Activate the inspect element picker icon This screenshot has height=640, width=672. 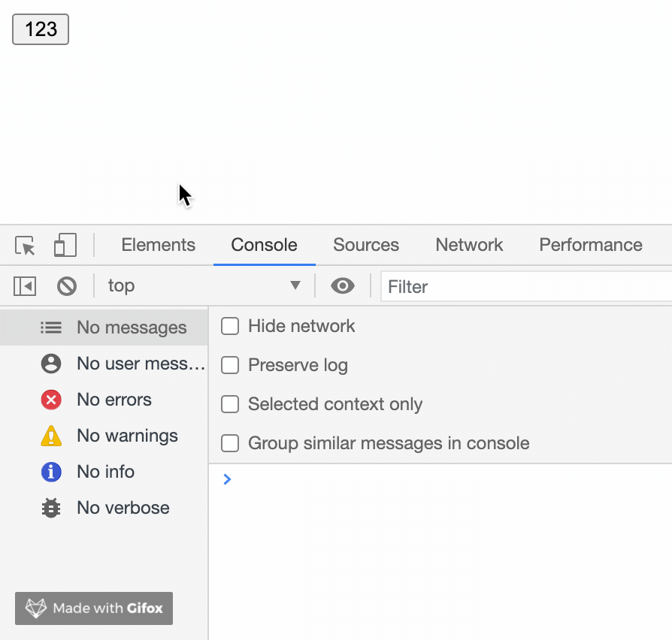click(x=25, y=246)
